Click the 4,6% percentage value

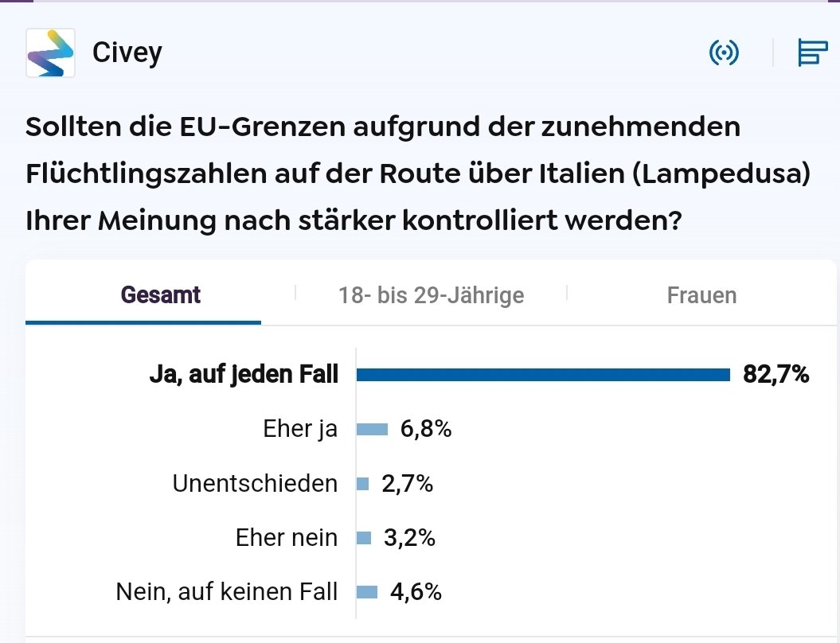coord(416,591)
